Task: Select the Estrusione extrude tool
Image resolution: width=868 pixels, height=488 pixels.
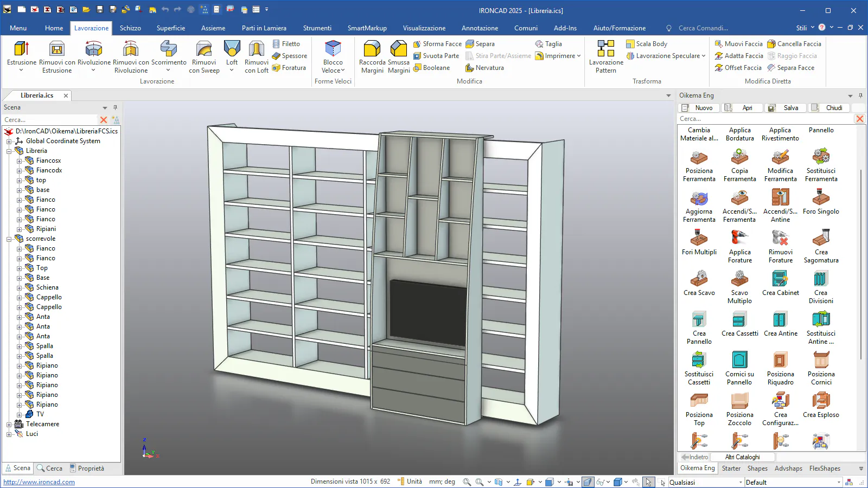Action: [22, 49]
